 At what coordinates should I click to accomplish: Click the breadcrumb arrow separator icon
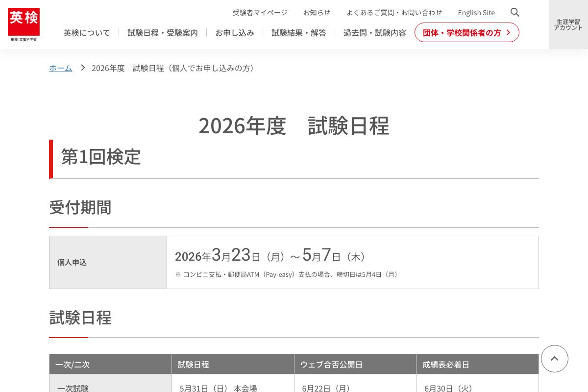click(82, 68)
